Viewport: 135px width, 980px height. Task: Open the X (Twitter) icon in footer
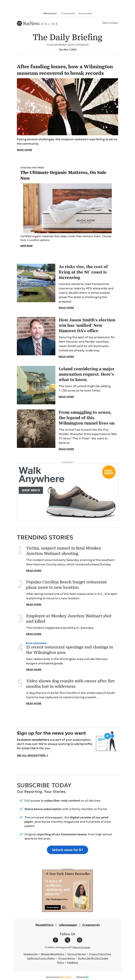coord(67,940)
